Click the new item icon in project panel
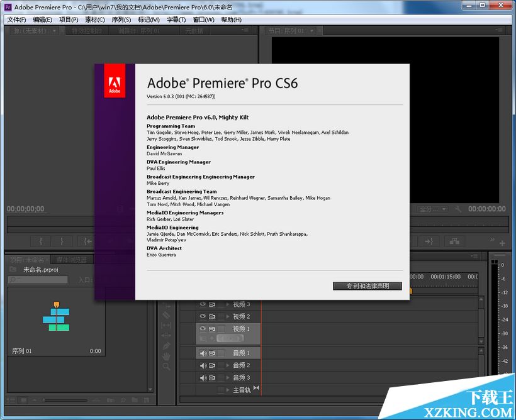Viewport: 516px width, 420px height. point(147,401)
